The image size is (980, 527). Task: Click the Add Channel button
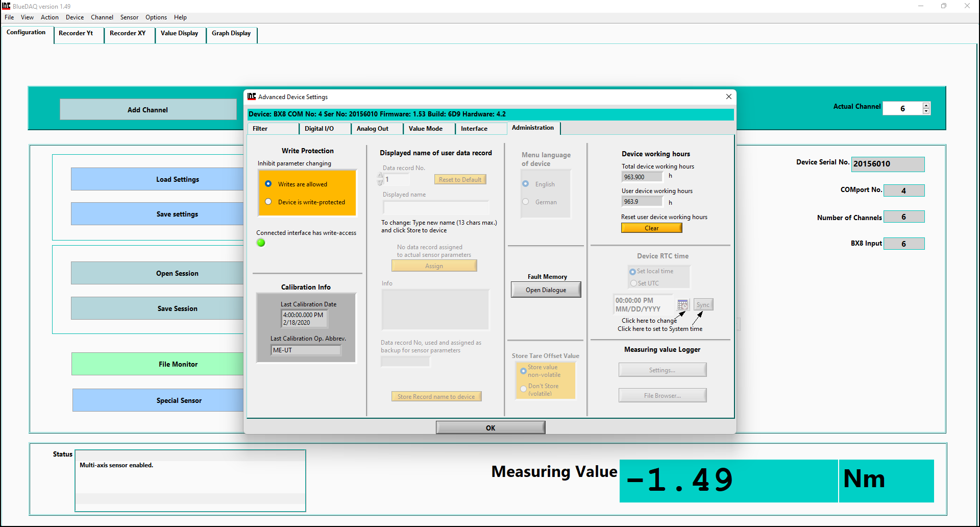(x=148, y=110)
